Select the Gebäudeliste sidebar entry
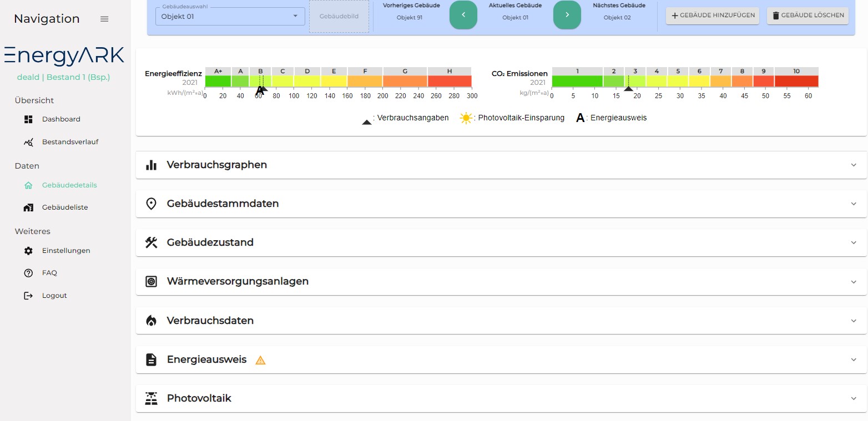The image size is (868, 421). [64, 207]
